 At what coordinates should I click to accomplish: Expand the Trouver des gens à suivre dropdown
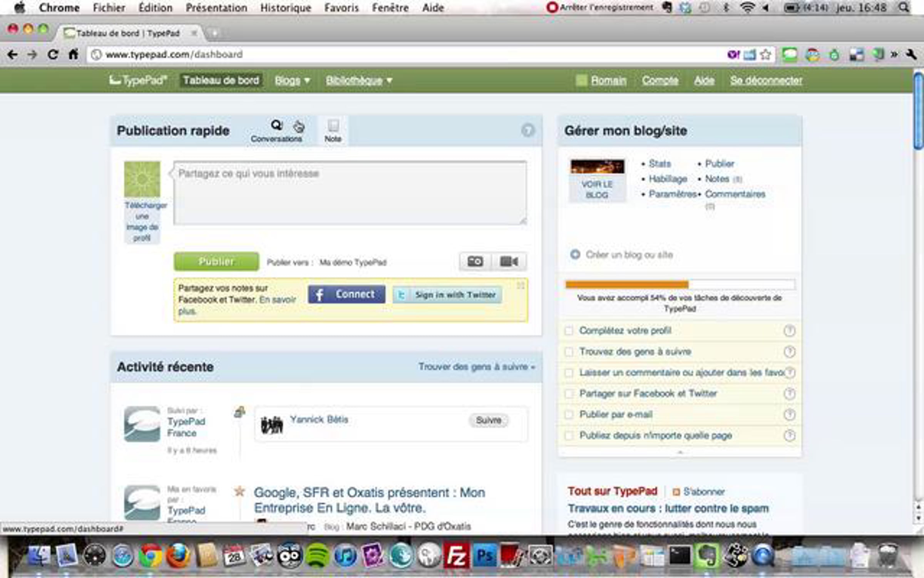pos(477,367)
